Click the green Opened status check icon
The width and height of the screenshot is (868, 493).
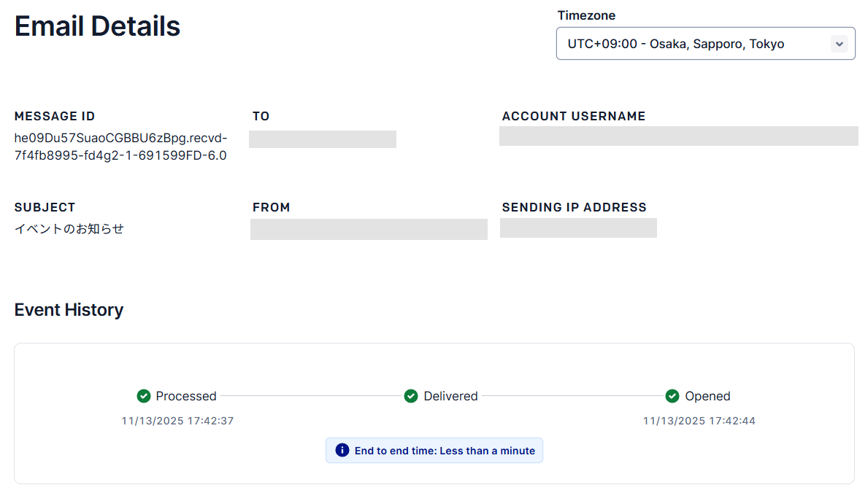672,396
